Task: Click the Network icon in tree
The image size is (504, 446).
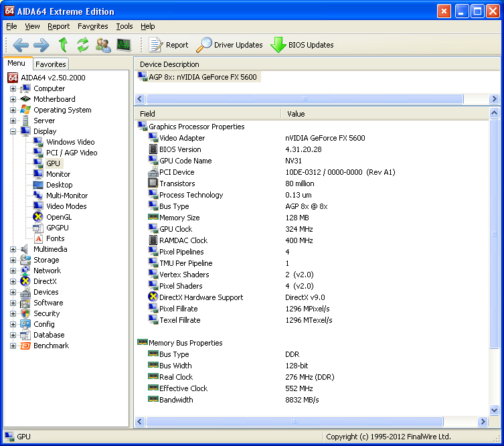Action: [x=25, y=271]
